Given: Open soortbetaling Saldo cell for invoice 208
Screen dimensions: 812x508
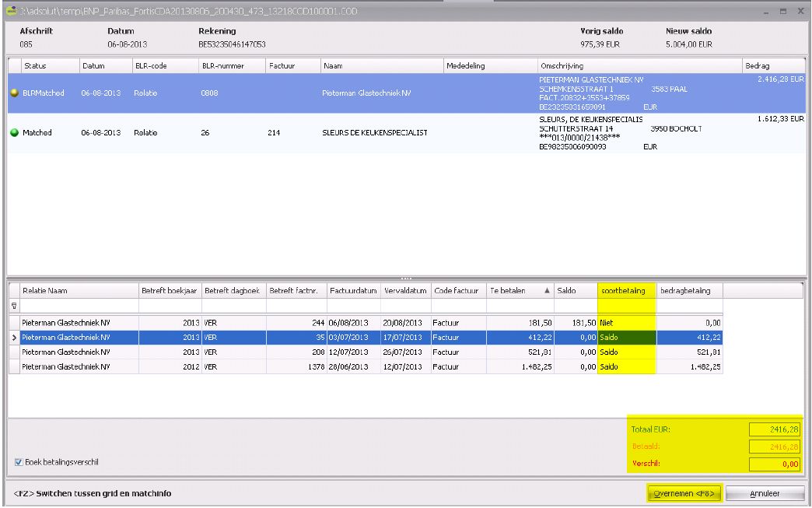Looking at the screenshot, I should (626, 352).
